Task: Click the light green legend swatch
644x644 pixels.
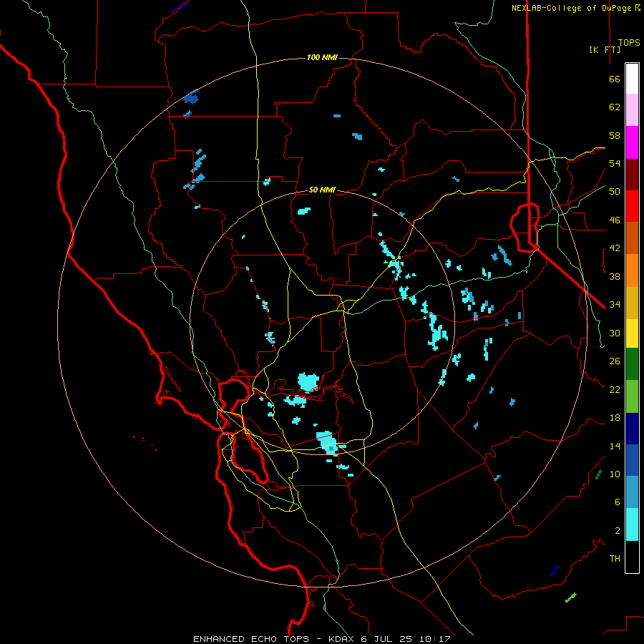Action: click(632, 396)
